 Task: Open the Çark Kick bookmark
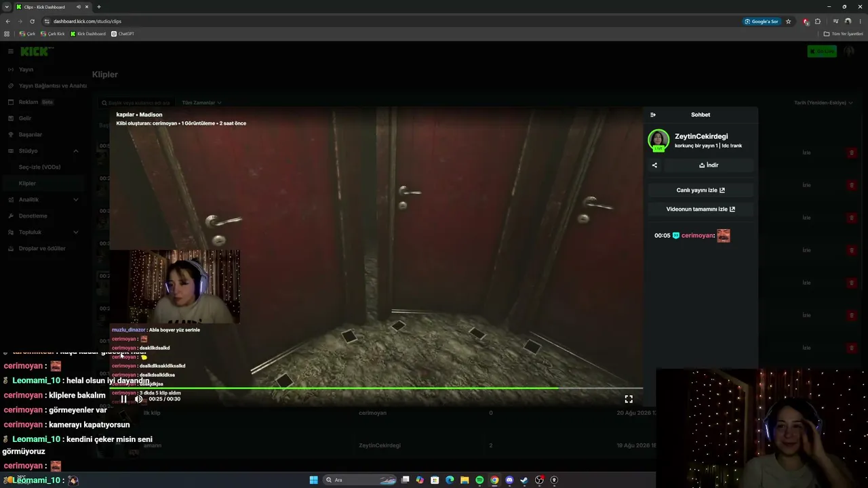click(x=53, y=34)
